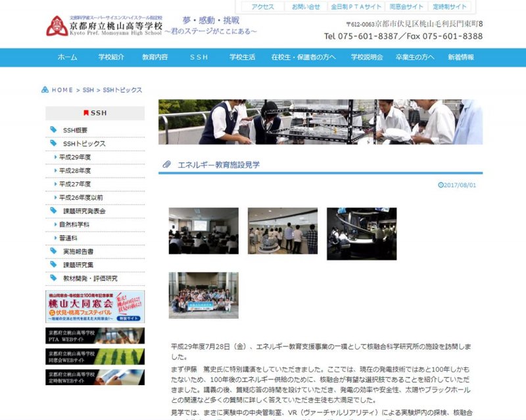Click the home icon in the breadcrumb

coord(45,90)
